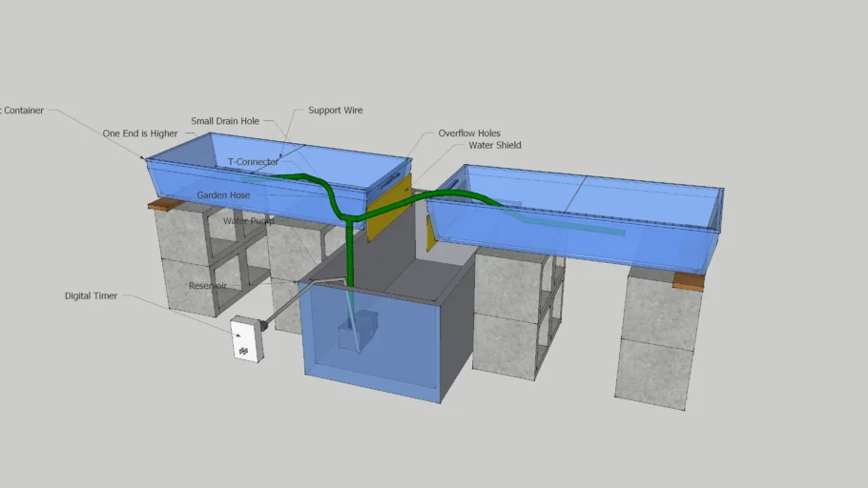Image resolution: width=868 pixels, height=488 pixels.
Task: Select the Overflow Holes label
Action: [x=468, y=133]
